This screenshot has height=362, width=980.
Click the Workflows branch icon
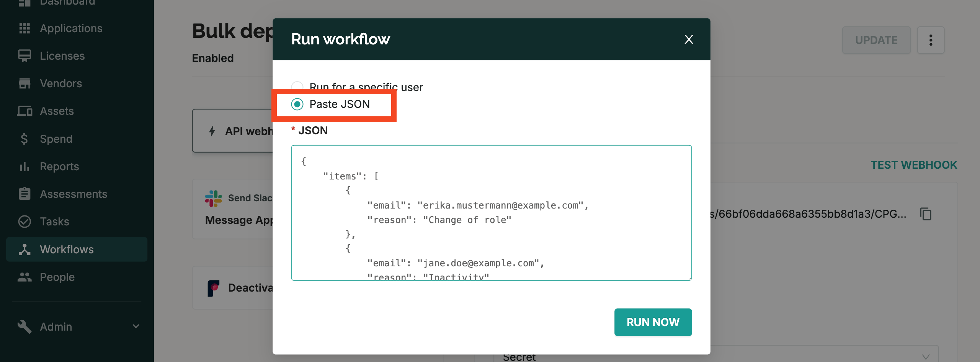coord(24,249)
